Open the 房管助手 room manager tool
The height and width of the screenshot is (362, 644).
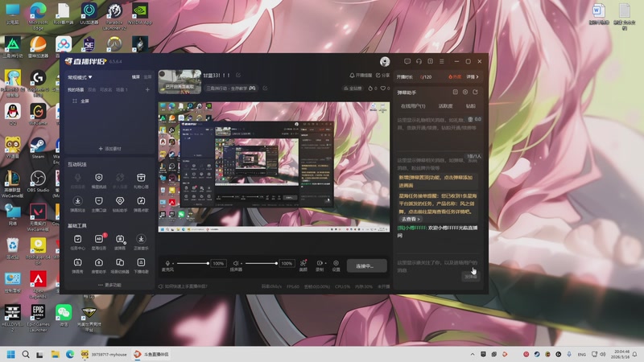point(98,265)
